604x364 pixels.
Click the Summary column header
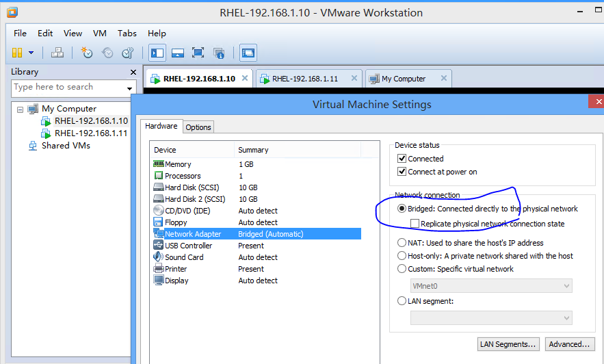pos(298,150)
